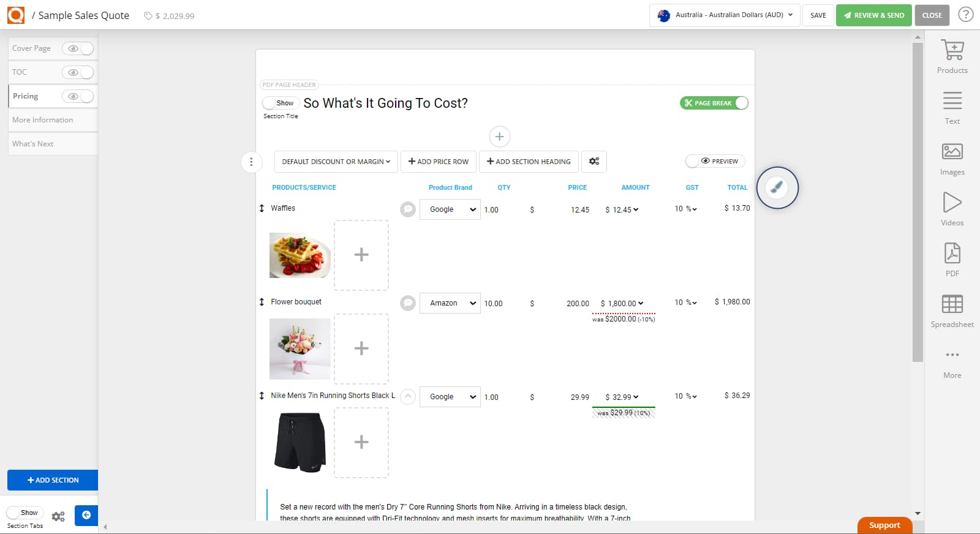
Task: Toggle Show Section Title switch
Action: tap(281, 103)
